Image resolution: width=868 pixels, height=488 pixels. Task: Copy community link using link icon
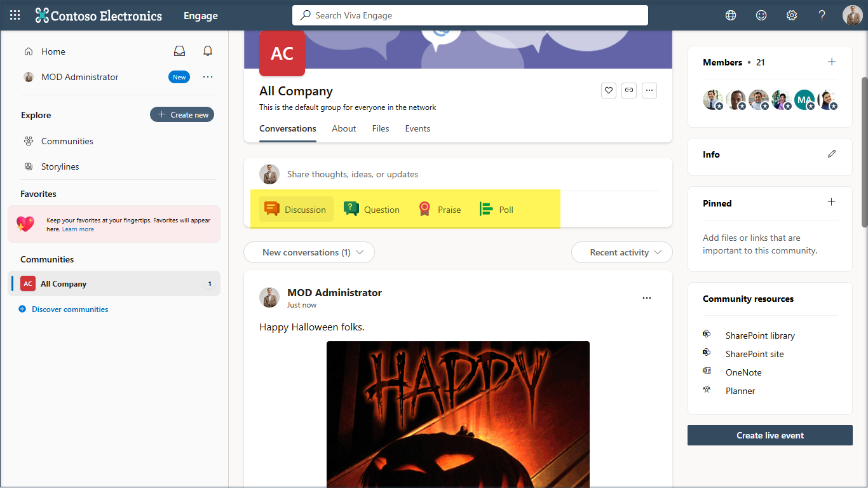pos(629,90)
